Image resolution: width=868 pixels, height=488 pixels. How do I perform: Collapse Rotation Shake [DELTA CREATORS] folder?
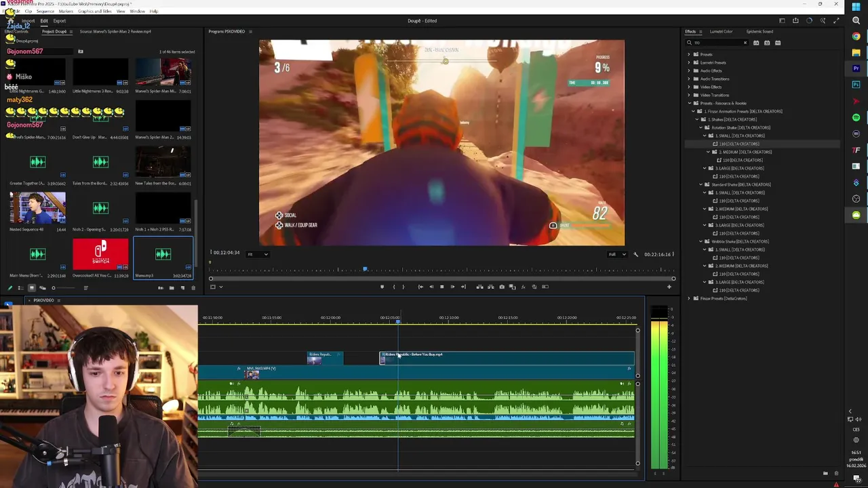(x=701, y=127)
